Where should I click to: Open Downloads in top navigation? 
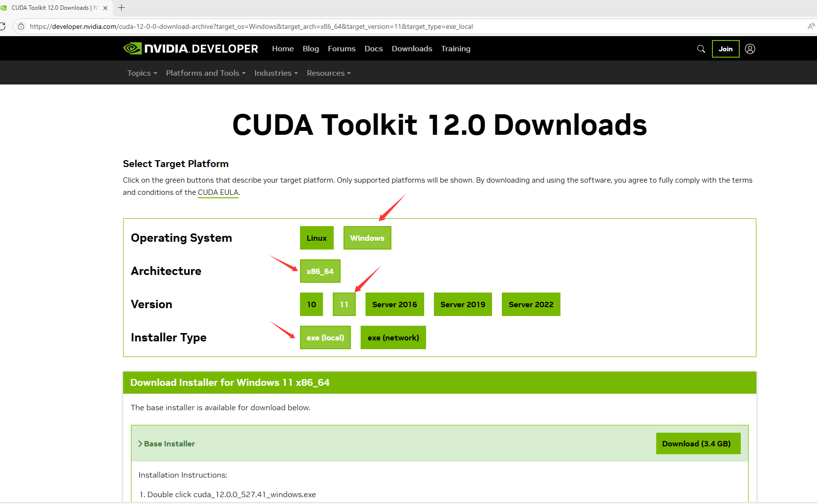click(412, 48)
